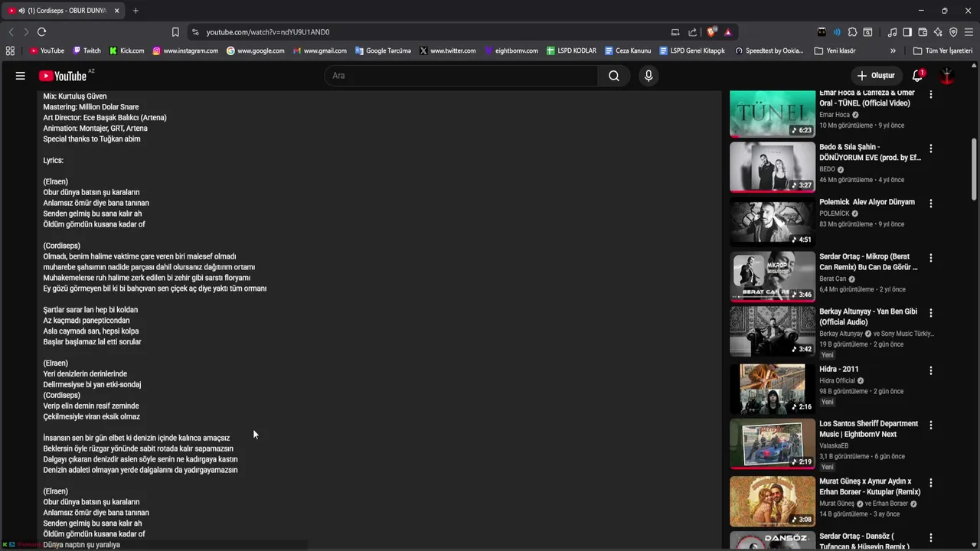Click the install/cast screen icon in address bar
The width and height of the screenshot is (980, 551).
(675, 32)
